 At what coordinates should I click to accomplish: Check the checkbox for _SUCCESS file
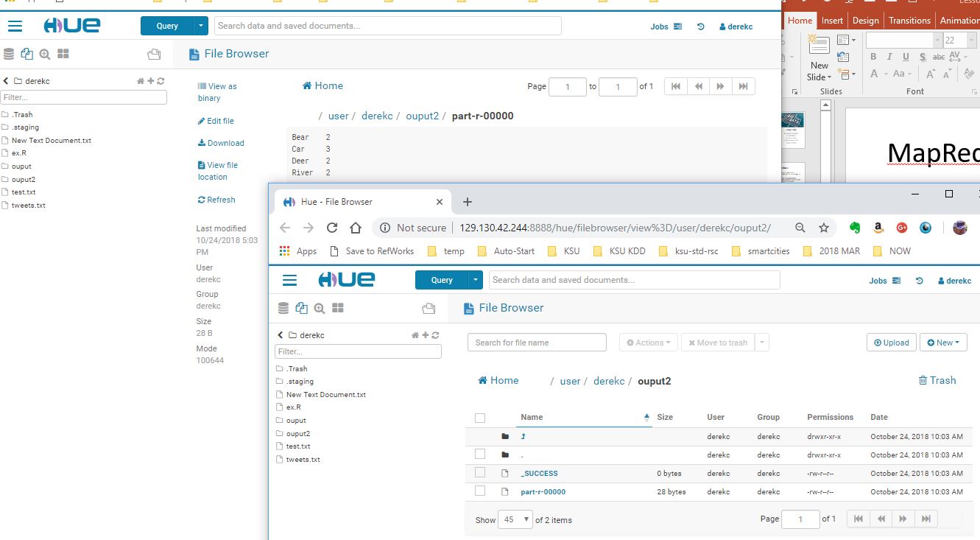coord(480,473)
